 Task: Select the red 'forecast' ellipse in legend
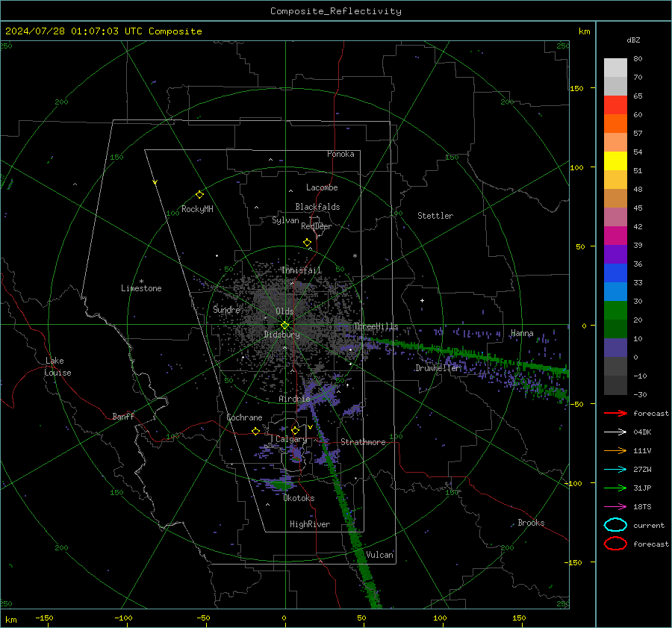click(x=615, y=544)
